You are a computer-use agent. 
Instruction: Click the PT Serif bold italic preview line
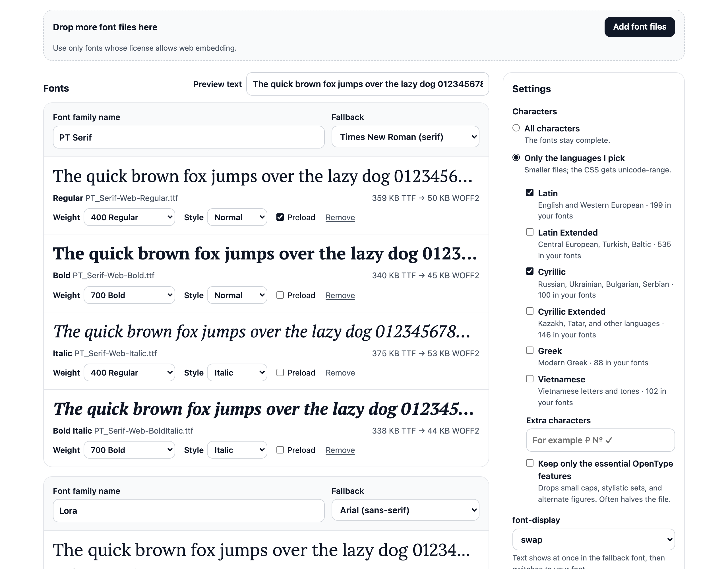tap(263, 409)
